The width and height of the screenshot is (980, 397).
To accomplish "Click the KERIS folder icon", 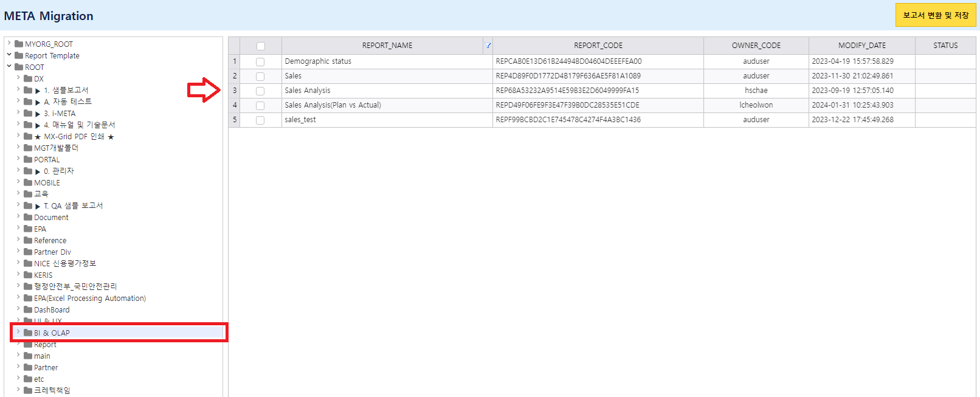I will click(28, 275).
